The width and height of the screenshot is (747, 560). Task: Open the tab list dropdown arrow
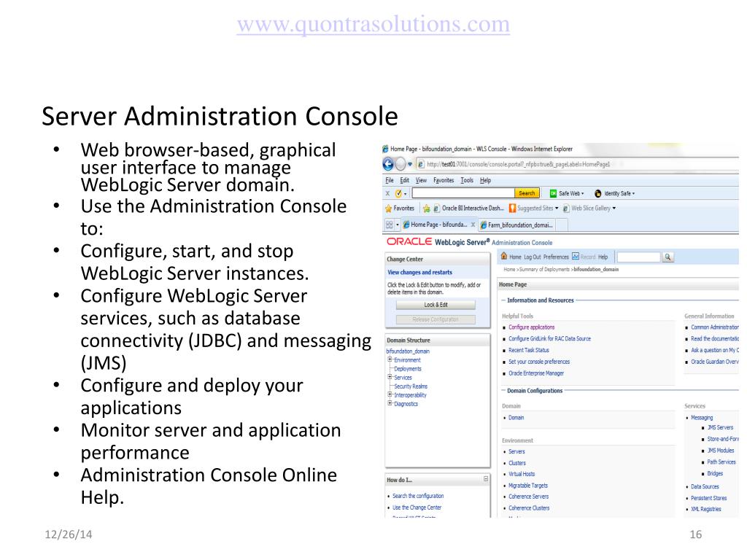(398, 225)
